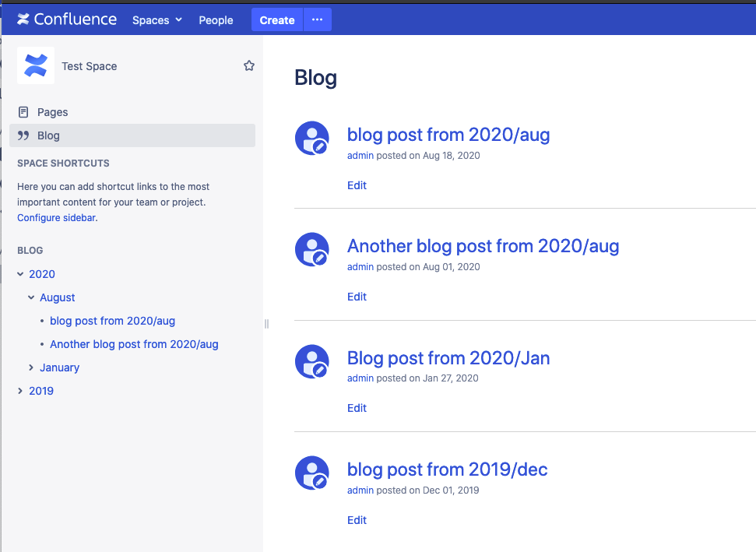
Task: Star Test Space as a favorite
Action: (248, 65)
